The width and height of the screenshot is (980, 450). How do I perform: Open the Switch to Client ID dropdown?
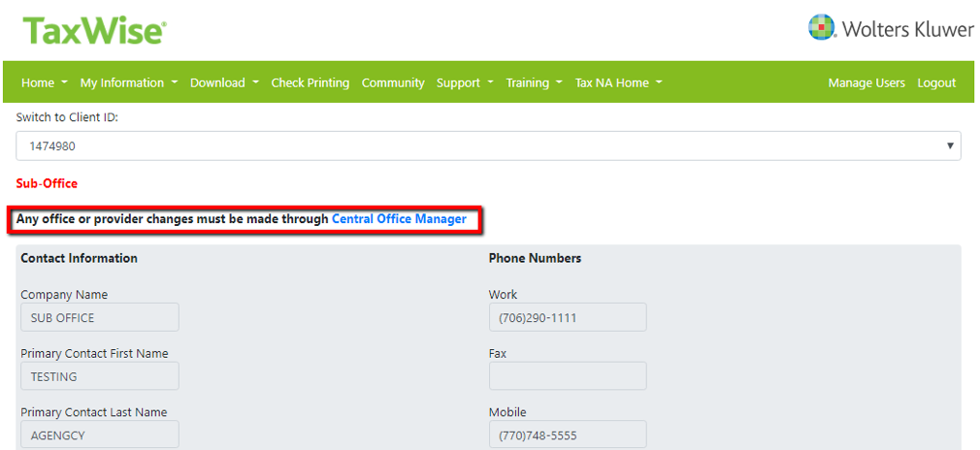[488, 145]
